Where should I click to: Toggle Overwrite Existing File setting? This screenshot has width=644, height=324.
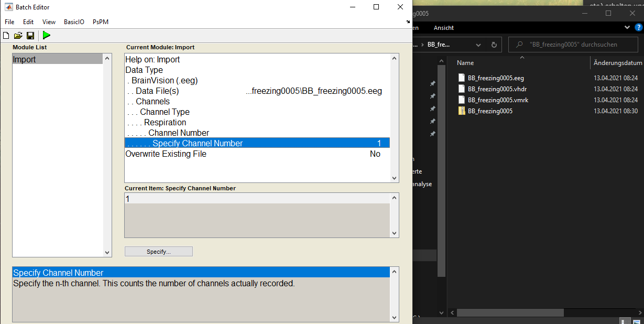pyautogui.click(x=166, y=154)
